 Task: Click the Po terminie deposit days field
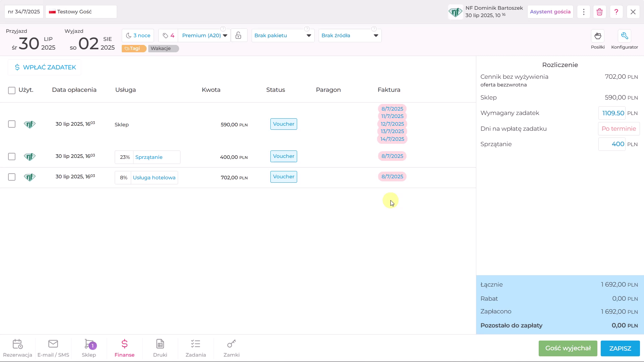(619, 129)
